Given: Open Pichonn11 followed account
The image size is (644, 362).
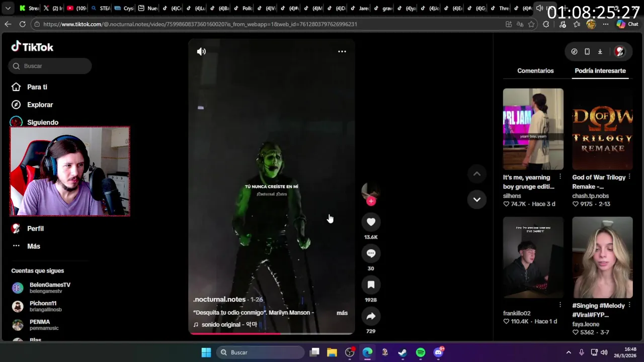Looking at the screenshot, I should [x=37, y=306].
